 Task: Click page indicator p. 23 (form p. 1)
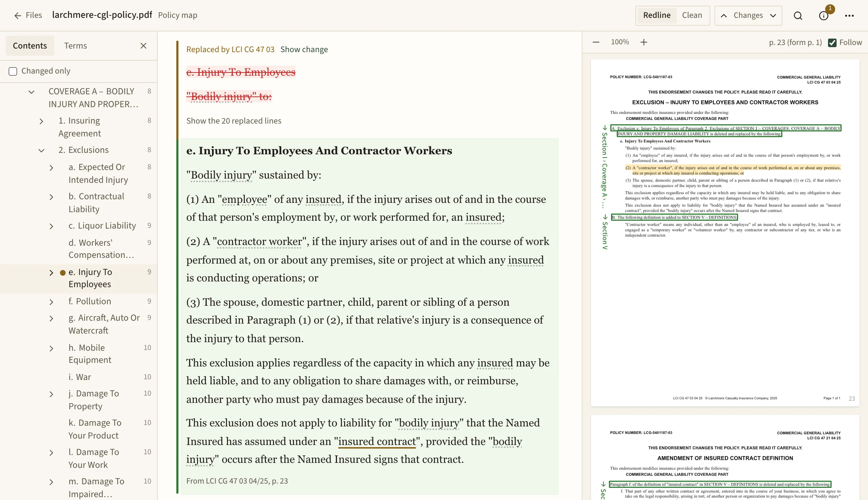point(795,42)
